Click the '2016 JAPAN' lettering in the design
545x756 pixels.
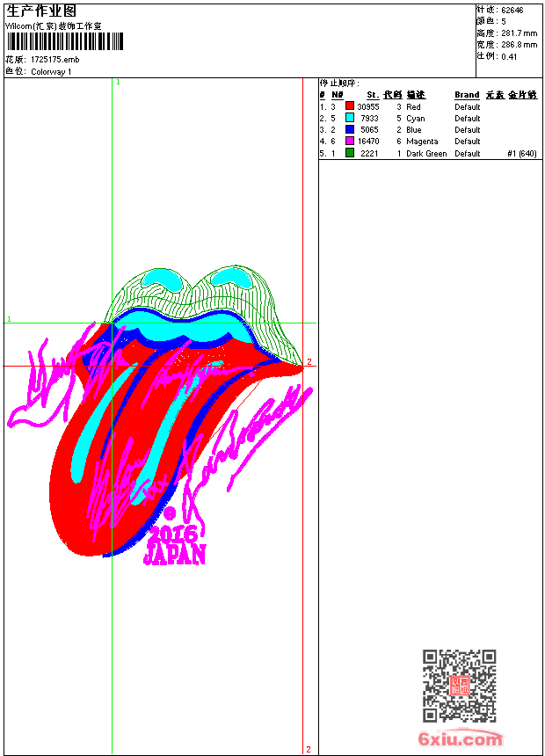pyautogui.click(x=175, y=545)
